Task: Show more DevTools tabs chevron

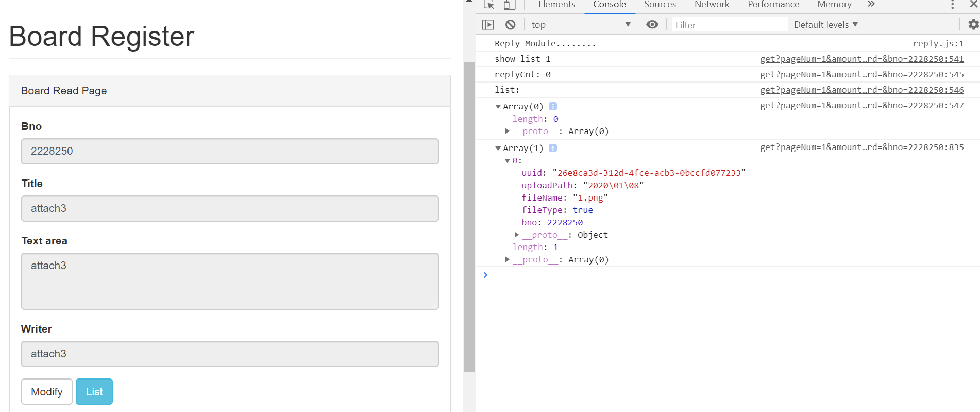Action: pyautogui.click(x=871, y=4)
